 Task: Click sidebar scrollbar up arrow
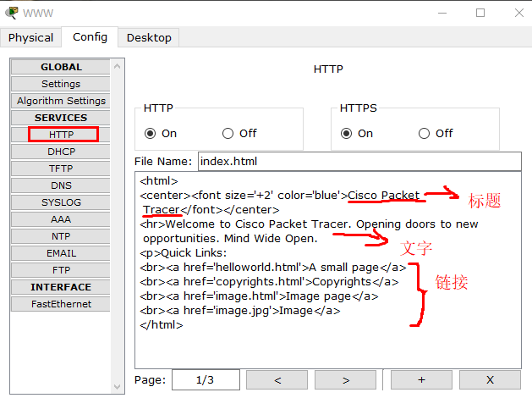point(117,66)
